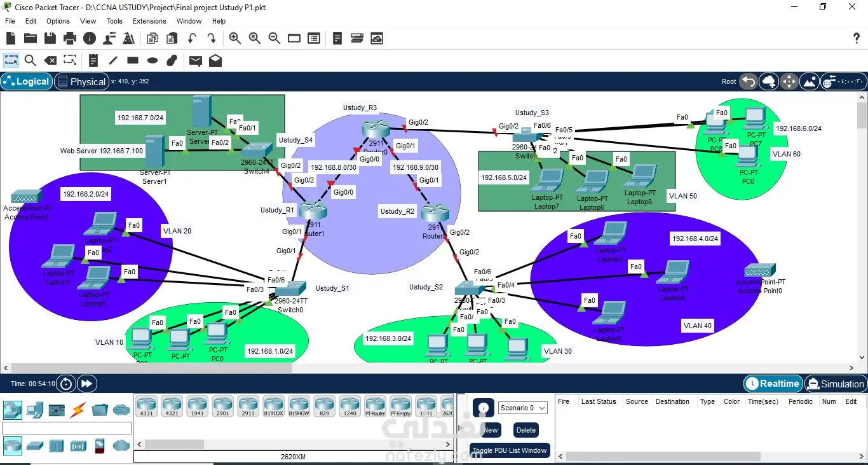
Task: Add a complex PDU open envelope
Action: point(215,60)
